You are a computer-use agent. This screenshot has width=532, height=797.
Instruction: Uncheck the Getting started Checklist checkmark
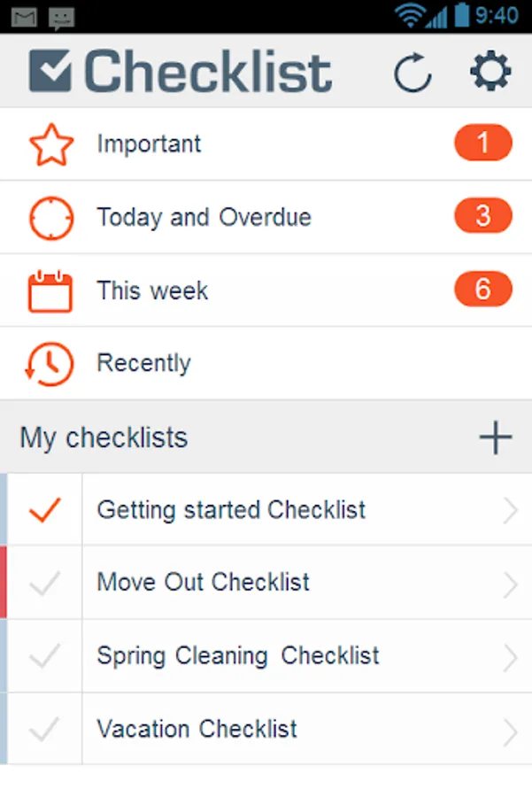[x=44, y=509]
